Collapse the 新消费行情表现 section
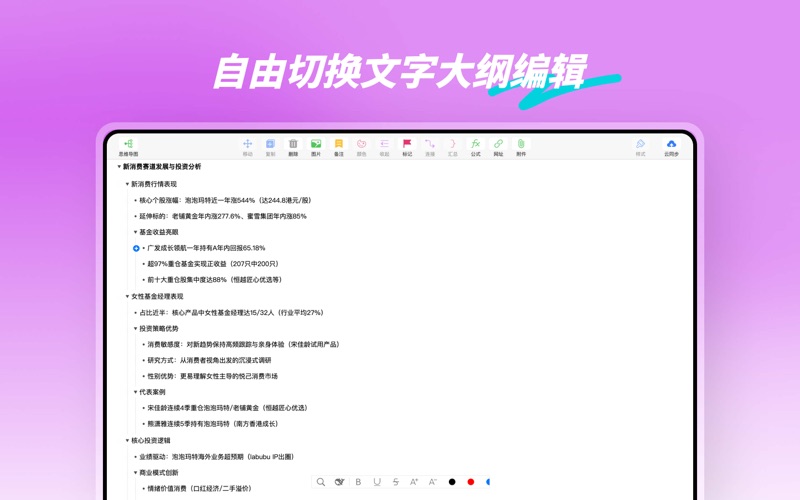 127,184
